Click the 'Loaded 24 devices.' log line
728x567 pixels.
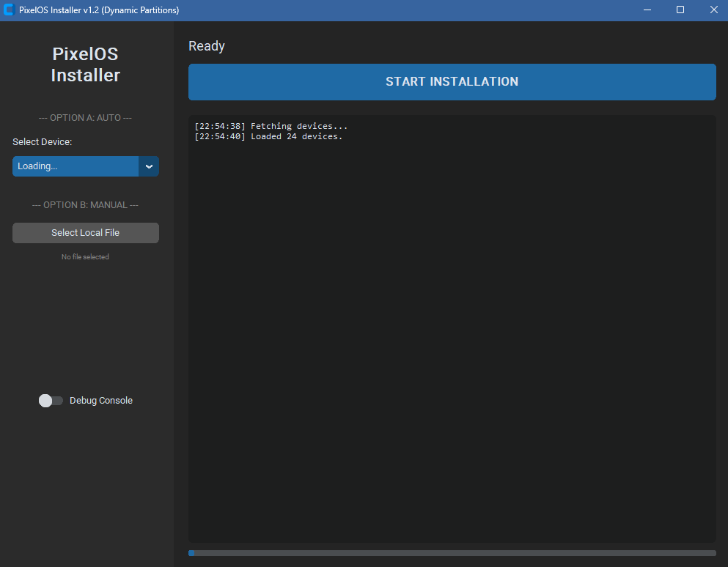pos(268,136)
